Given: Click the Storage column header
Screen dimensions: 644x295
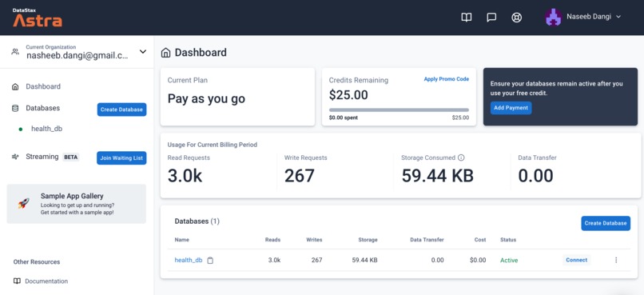Looking at the screenshot, I should tap(368, 240).
